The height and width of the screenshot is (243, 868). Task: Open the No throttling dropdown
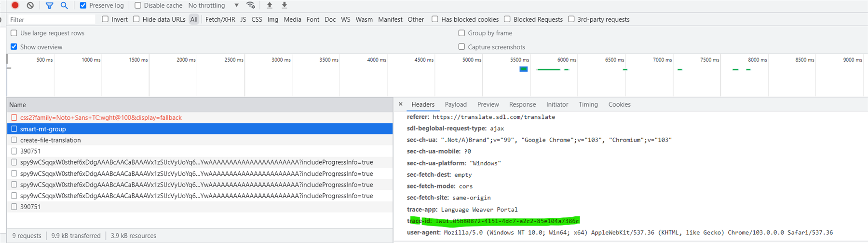[213, 5]
